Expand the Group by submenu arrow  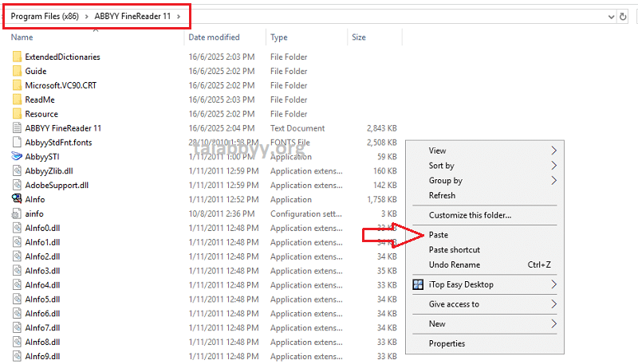pos(553,180)
